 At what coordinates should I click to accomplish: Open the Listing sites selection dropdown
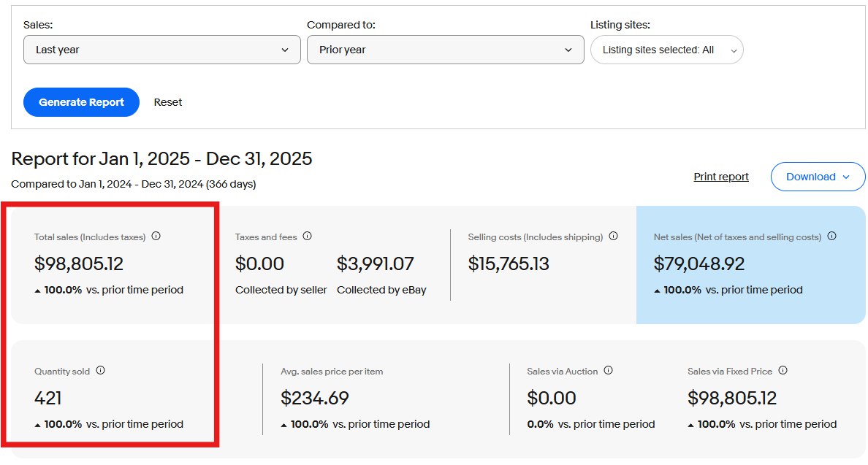click(x=666, y=50)
